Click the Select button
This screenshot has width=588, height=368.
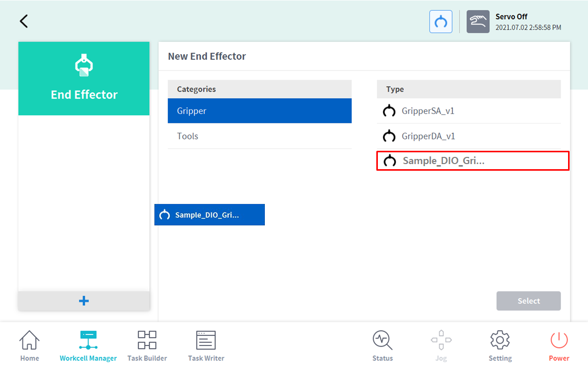point(528,301)
